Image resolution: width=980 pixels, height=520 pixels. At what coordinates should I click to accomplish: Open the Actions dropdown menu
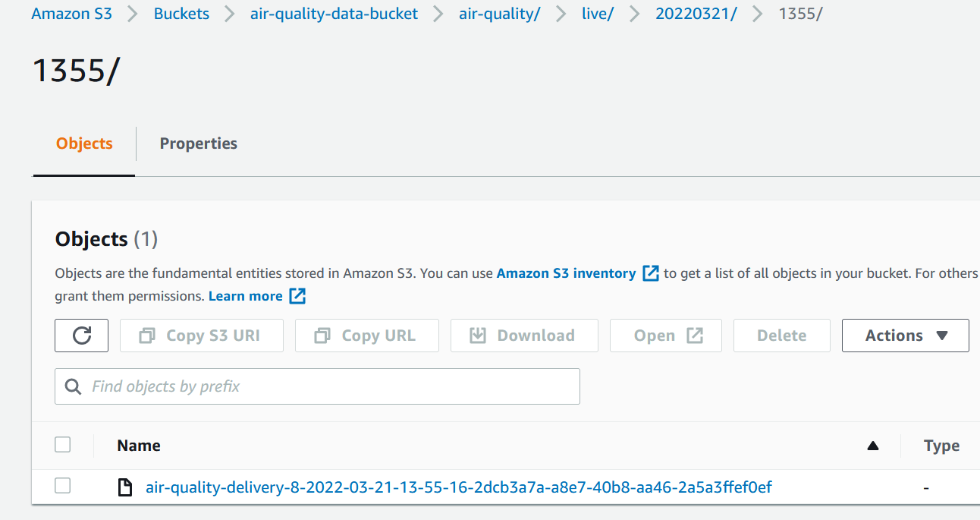pos(906,336)
